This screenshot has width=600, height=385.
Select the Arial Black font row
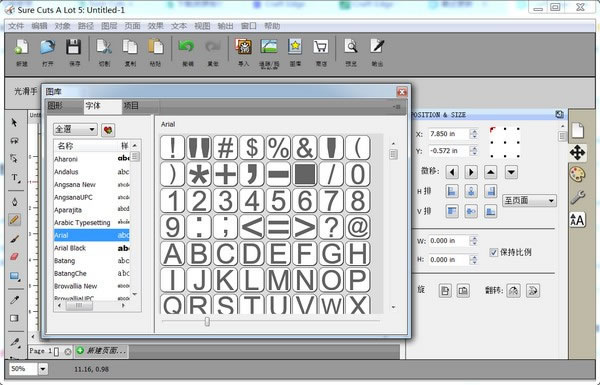91,248
